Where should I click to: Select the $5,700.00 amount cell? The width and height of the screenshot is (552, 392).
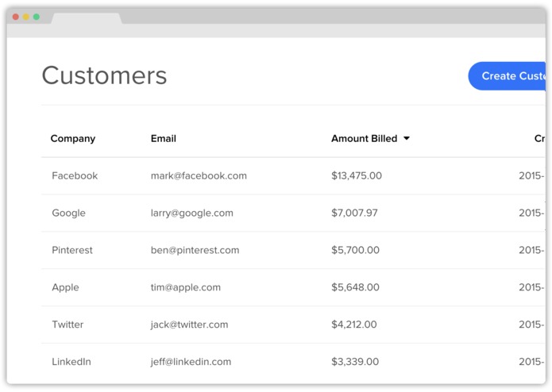click(x=355, y=250)
